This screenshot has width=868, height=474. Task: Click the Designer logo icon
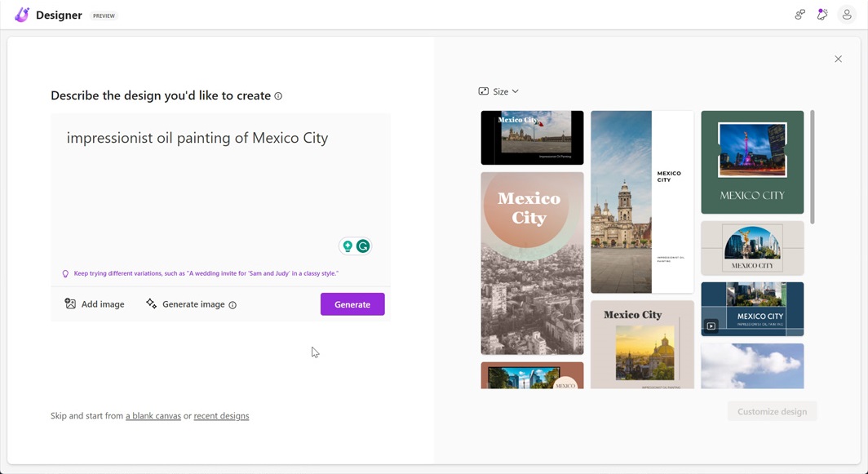click(x=22, y=16)
